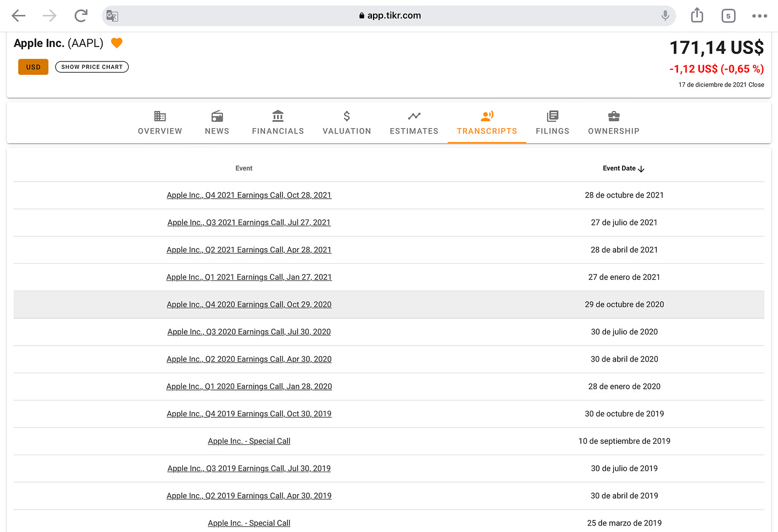The height and width of the screenshot is (532, 778).
Task: Reload the page with the refresh icon
Action: [x=81, y=16]
